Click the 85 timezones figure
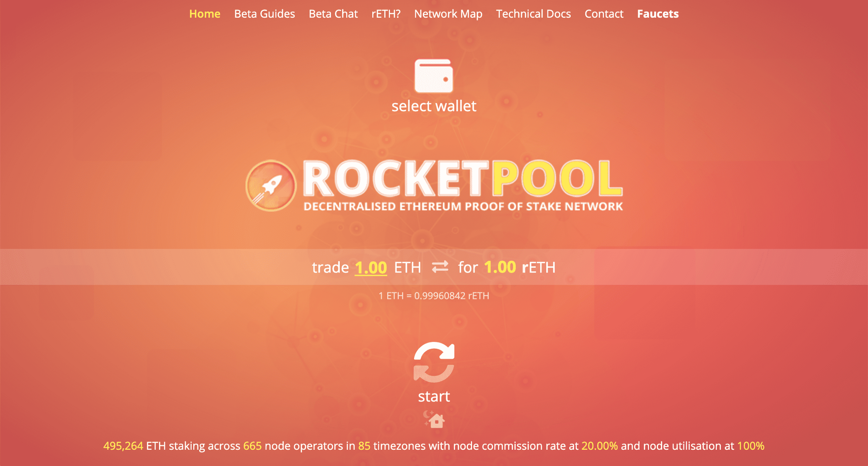 pos(364,446)
